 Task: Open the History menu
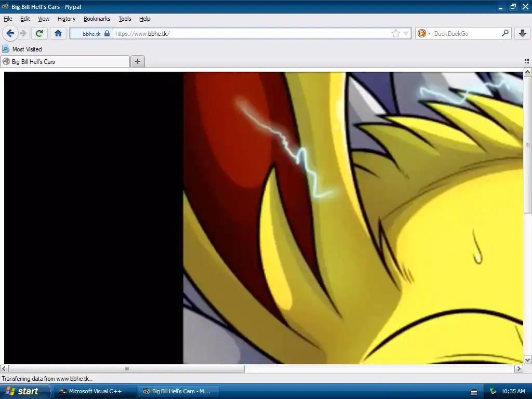click(66, 19)
